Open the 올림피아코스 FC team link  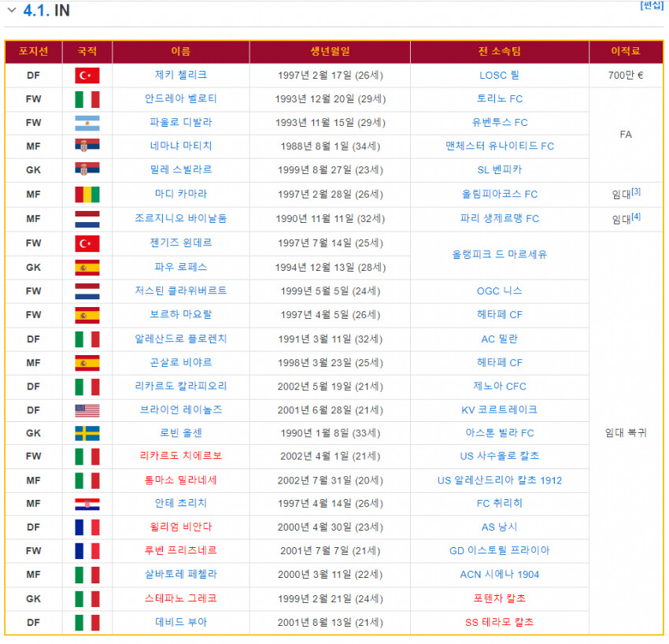coord(499,194)
